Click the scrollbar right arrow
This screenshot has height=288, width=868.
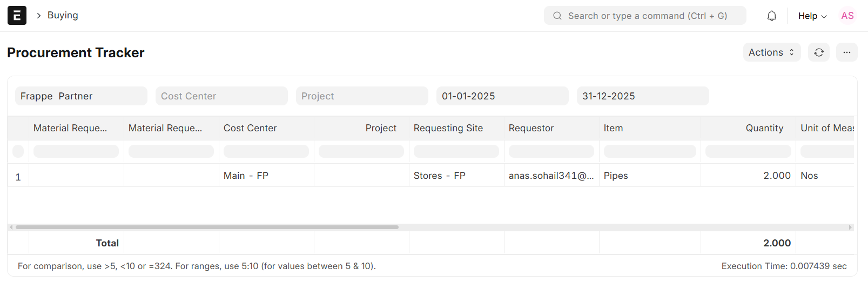pyautogui.click(x=850, y=227)
